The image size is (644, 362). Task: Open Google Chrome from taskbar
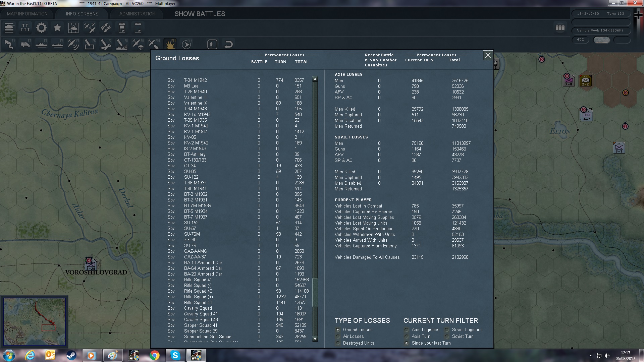pyautogui.click(x=154, y=355)
